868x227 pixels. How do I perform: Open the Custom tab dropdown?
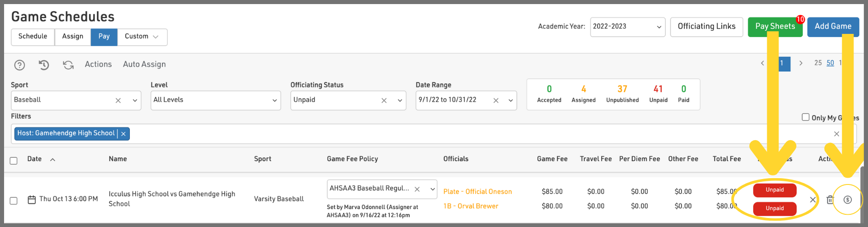tap(142, 37)
